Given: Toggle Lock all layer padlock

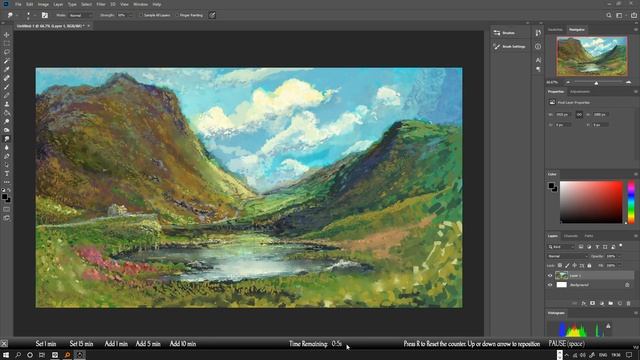Looking at the screenshot, I should [x=589, y=266].
